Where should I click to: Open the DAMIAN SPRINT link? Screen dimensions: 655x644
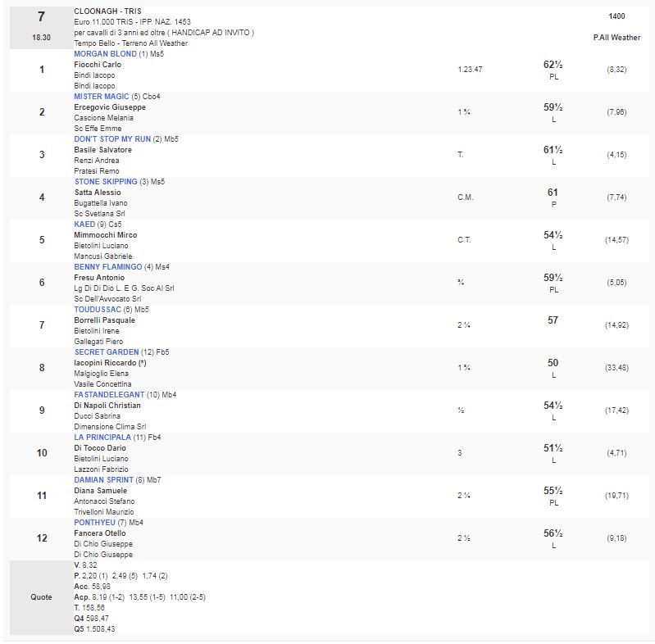tap(103, 480)
